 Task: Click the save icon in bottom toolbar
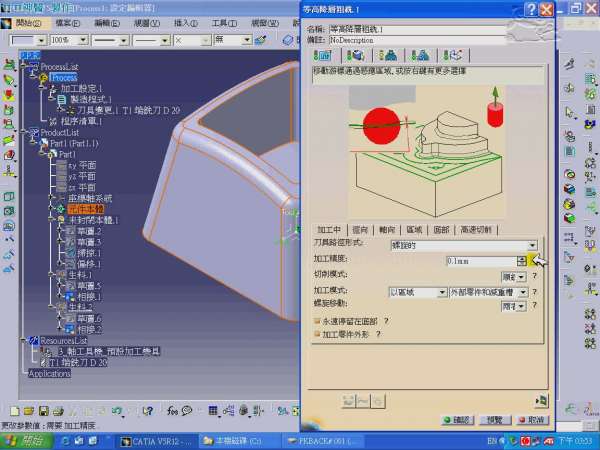[44, 410]
